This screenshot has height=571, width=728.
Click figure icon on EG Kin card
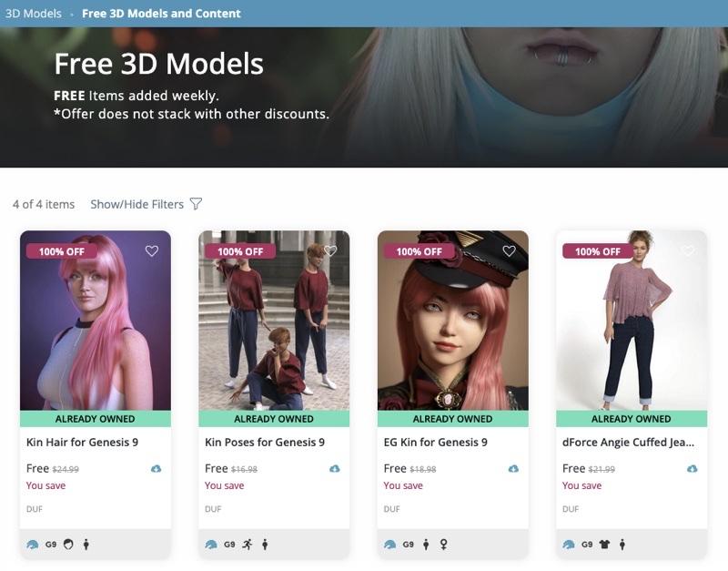click(426, 544)
